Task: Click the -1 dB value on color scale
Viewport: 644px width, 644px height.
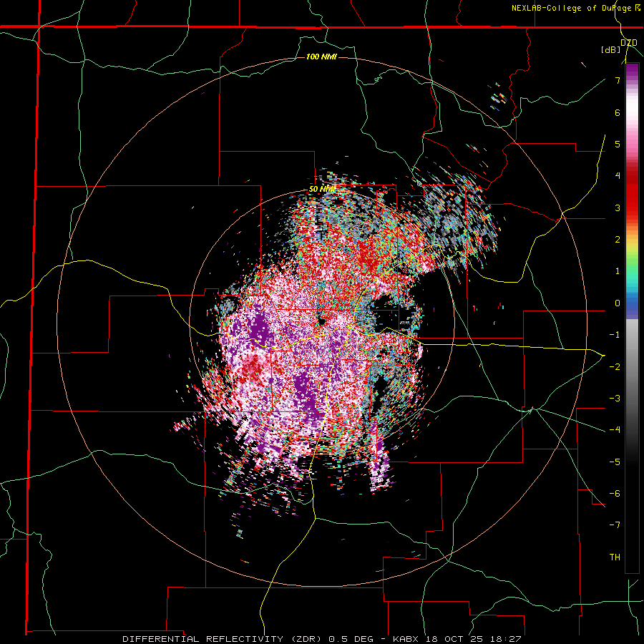Action: tap(615, 335)
